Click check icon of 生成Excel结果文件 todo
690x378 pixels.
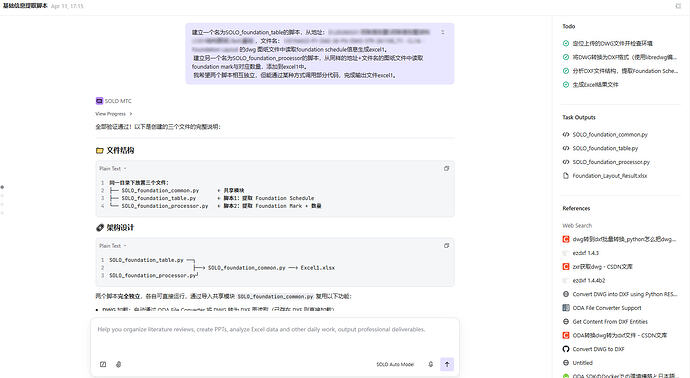[566, 84]
